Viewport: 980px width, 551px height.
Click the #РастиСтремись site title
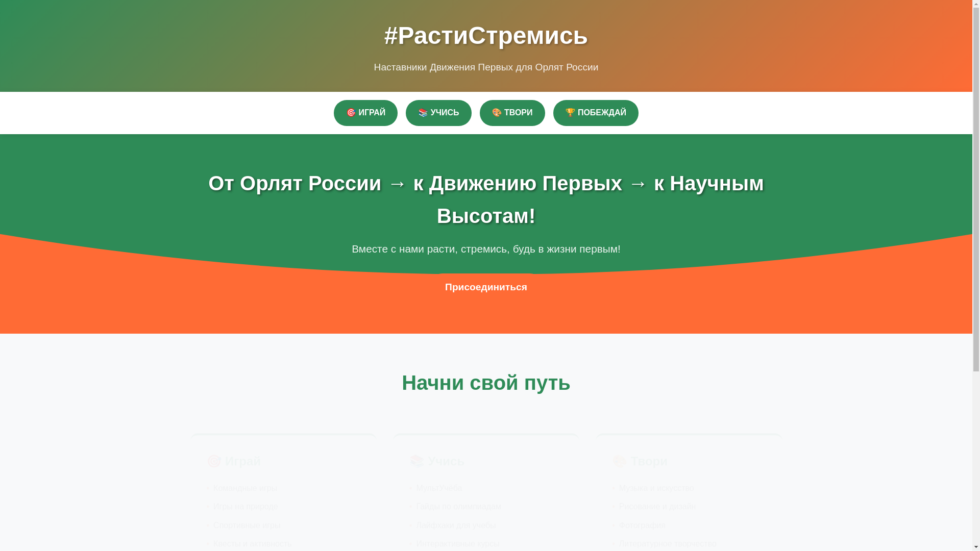pyautogui.click(x=486, y=36)
